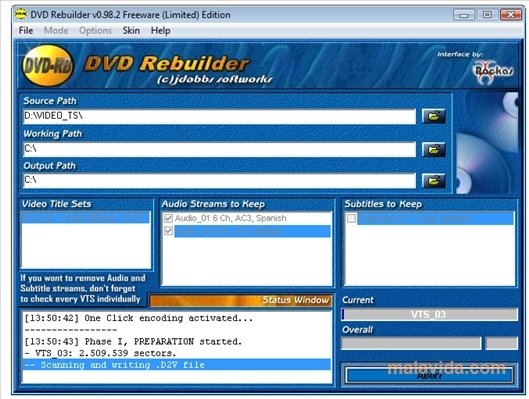Open the Help menu
This screenshot has width=529, height=399.
tap(161, 31)
